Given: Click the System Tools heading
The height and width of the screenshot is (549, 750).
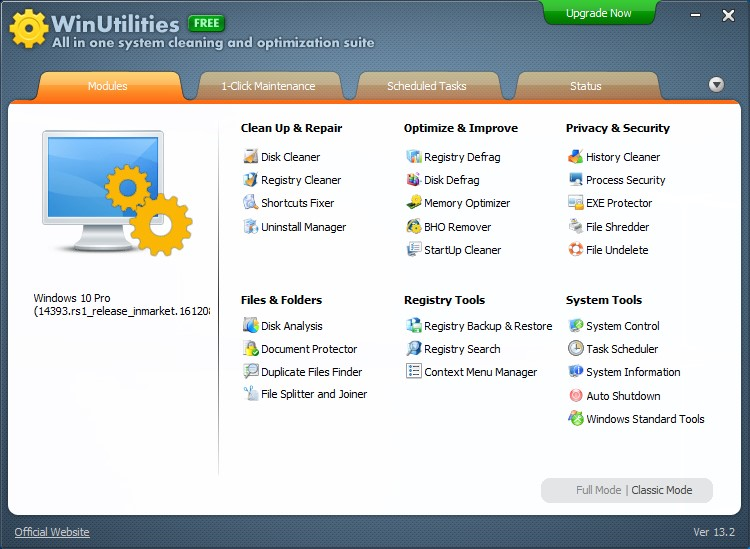Looking at the screenshot, I should [604, 300].
